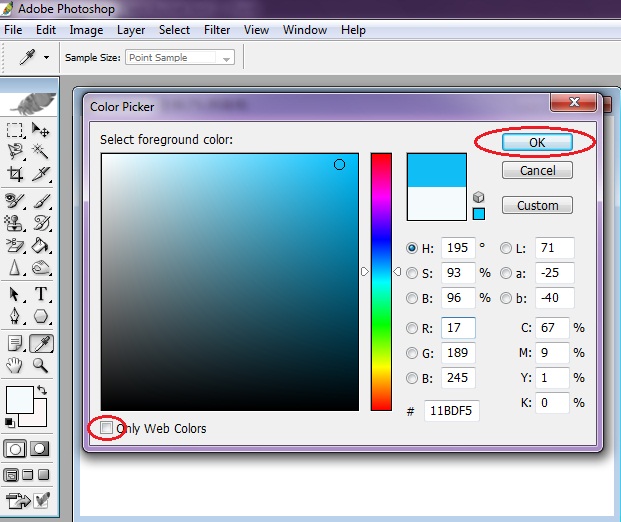Click the R field showing 17
The width and height of the screenshot is (621, 522).
tap(458, 328)
